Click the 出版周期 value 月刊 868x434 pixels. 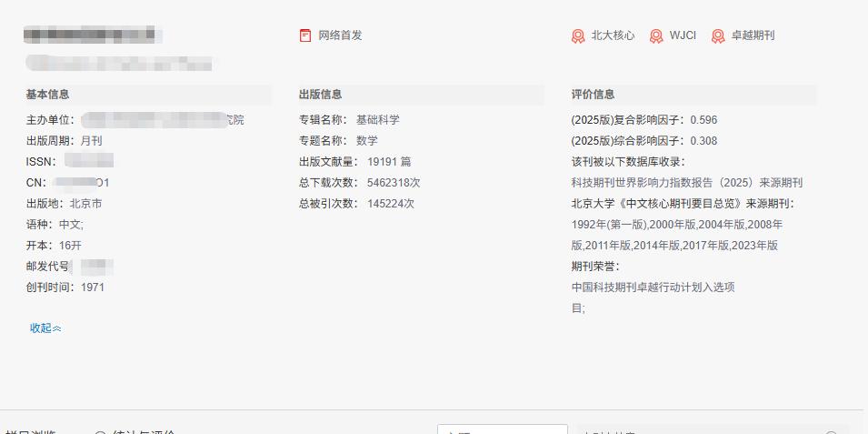click(x=91, y=141)
